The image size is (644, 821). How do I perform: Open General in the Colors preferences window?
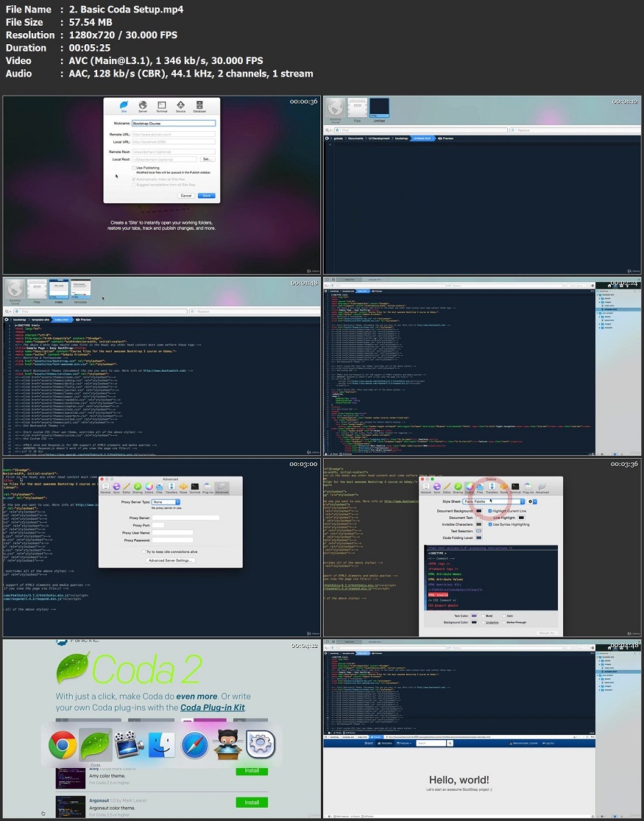(425, 488)
